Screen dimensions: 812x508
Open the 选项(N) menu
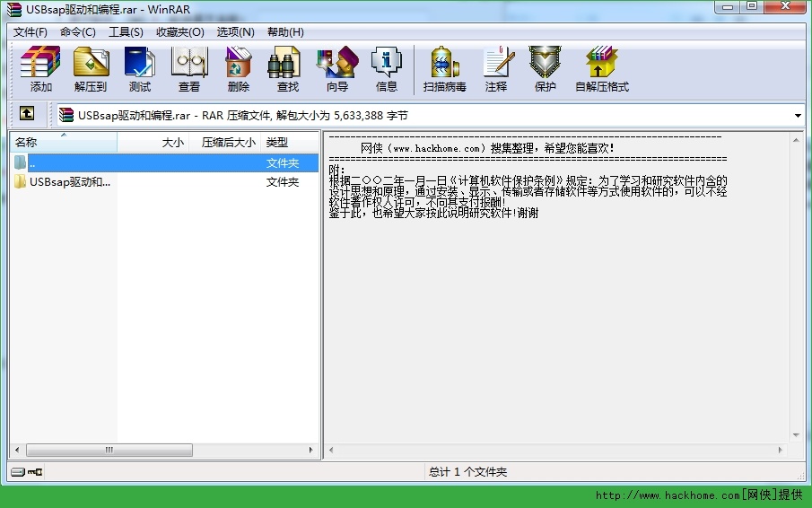click(236, 32)
